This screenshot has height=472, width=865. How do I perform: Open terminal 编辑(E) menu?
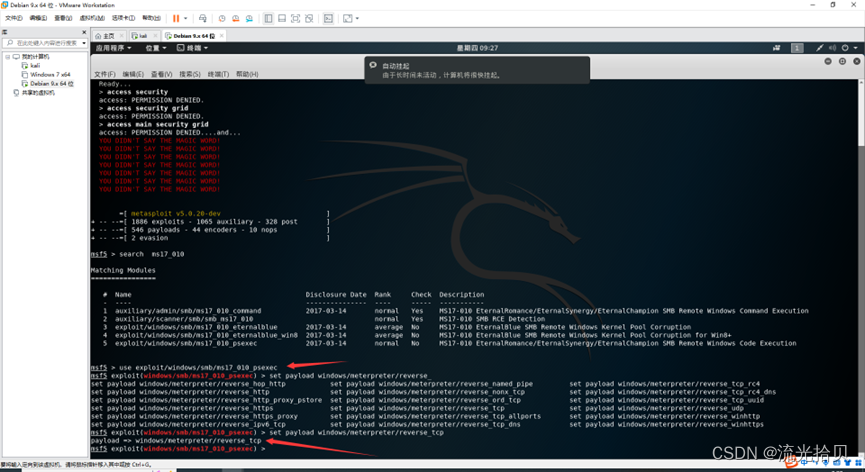[133, 74]
